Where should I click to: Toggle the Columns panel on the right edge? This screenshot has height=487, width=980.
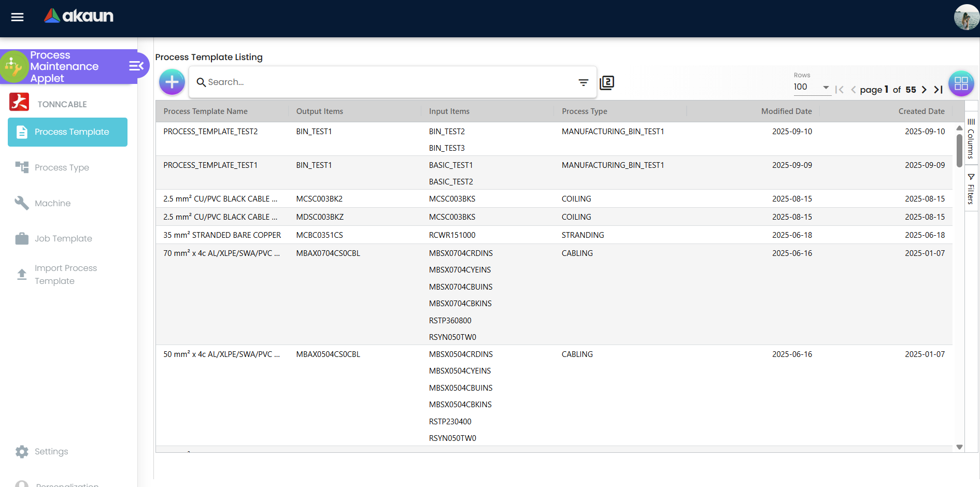tap(971, 140)
